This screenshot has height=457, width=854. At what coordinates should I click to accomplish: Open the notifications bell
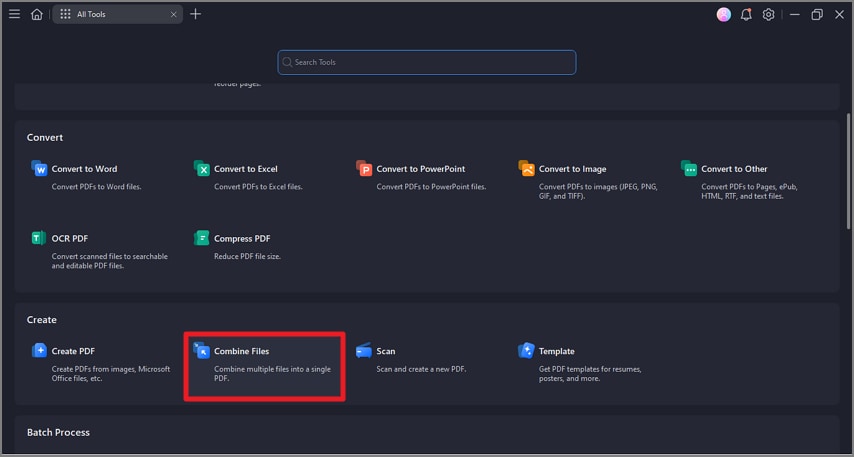pyautogui.click(x=746, y=15)
